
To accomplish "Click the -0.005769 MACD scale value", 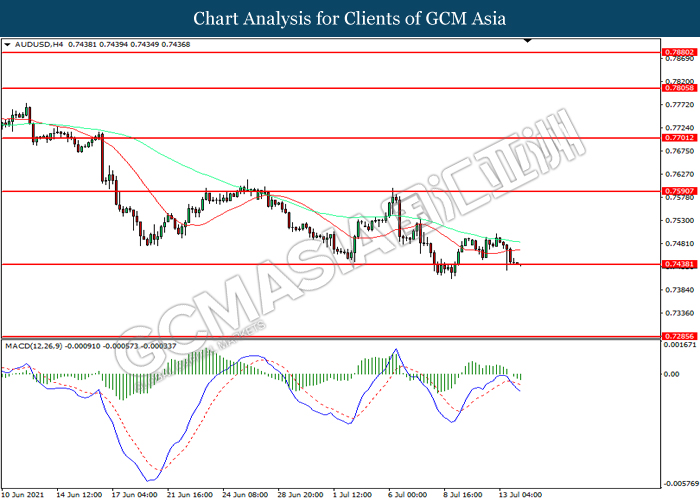I will click(680, 482).
